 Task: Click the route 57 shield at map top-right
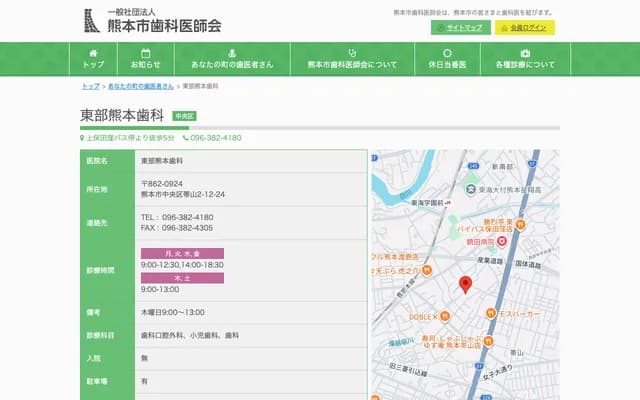[x=532, y=164]
